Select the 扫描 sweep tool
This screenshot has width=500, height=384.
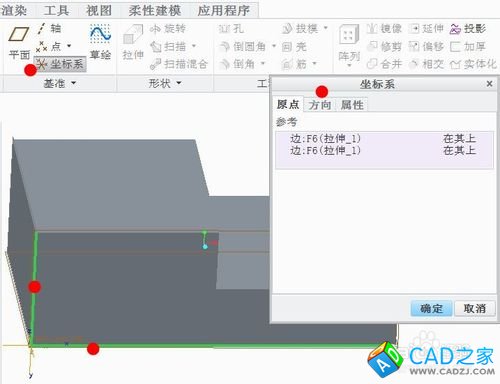click(x=168, y=46)
